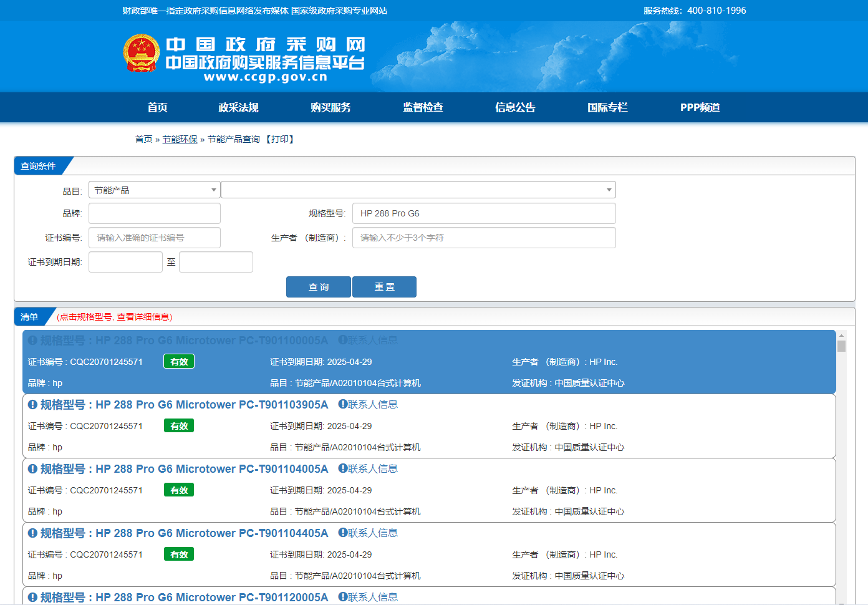Click the 查询 search button

tap(319, 287)
